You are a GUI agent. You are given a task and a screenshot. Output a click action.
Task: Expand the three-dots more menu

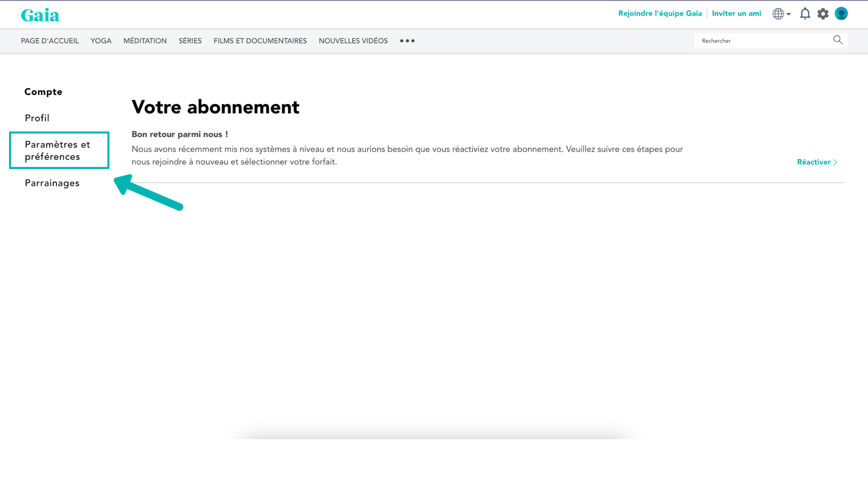(407, 41)
